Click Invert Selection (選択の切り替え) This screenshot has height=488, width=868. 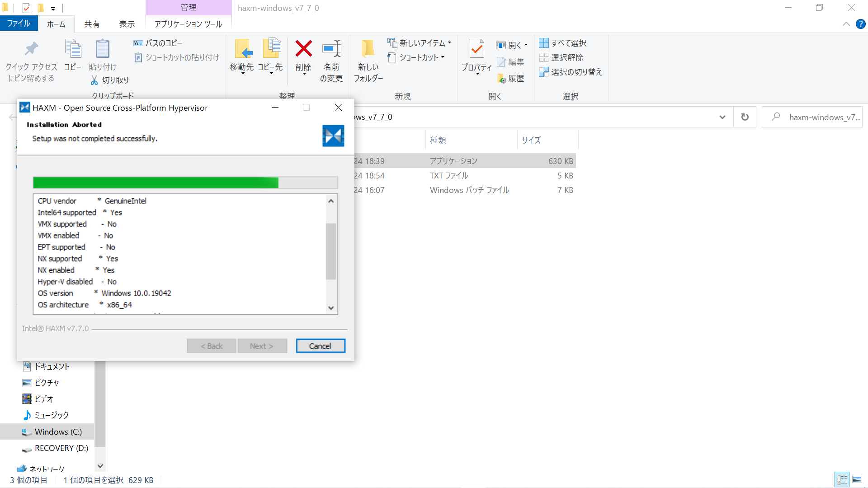coord(571,72)
